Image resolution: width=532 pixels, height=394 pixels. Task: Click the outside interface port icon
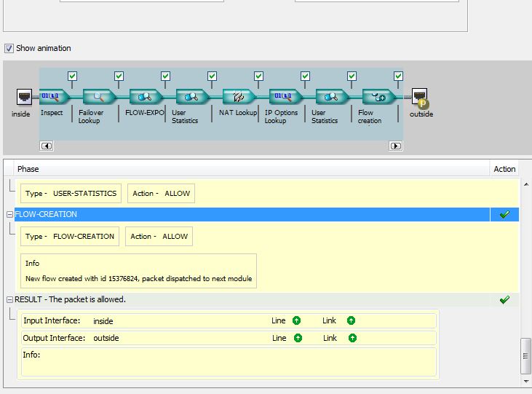[420, 98]
